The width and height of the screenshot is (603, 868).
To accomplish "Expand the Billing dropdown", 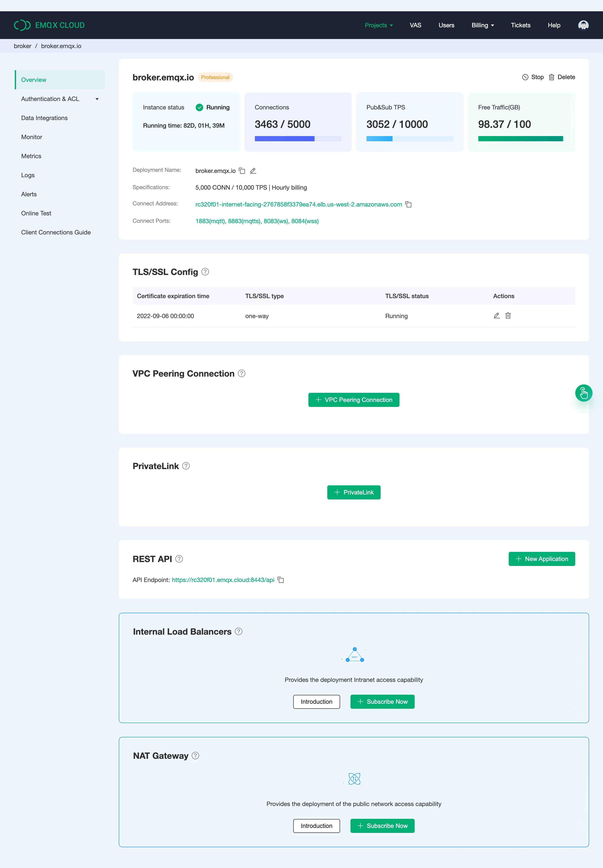I will pos(482,25).
